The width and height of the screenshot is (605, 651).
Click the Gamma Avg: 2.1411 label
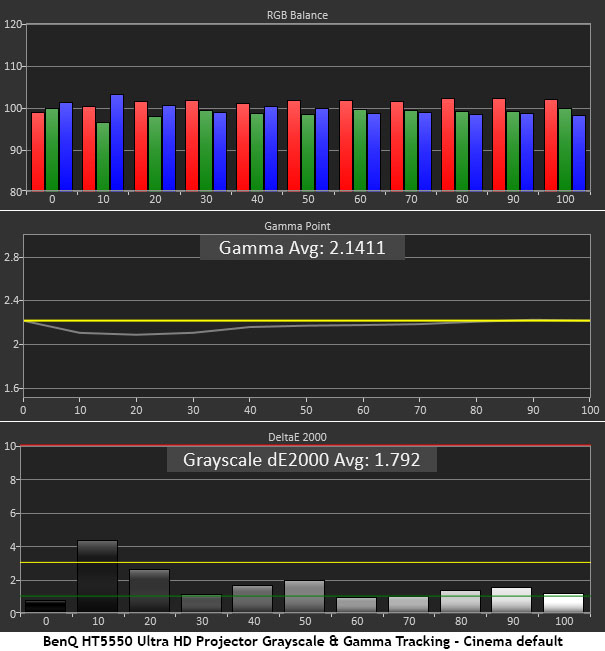coord(302,245)
